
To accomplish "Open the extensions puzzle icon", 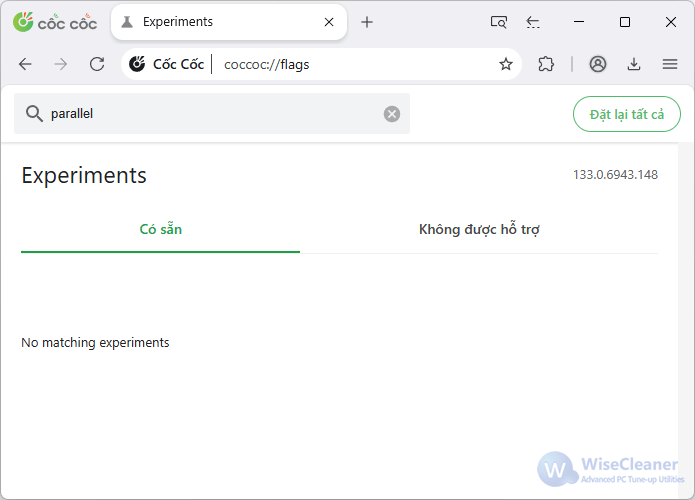I will point(546,64).
